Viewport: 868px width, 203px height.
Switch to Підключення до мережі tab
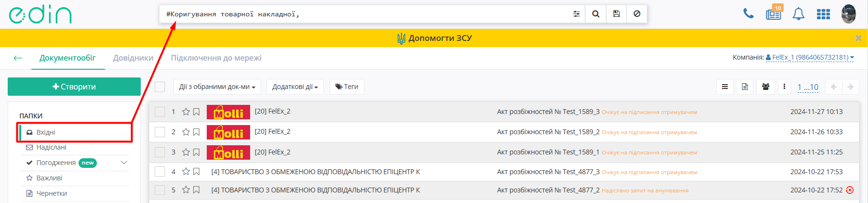click(x=216, y=58)
